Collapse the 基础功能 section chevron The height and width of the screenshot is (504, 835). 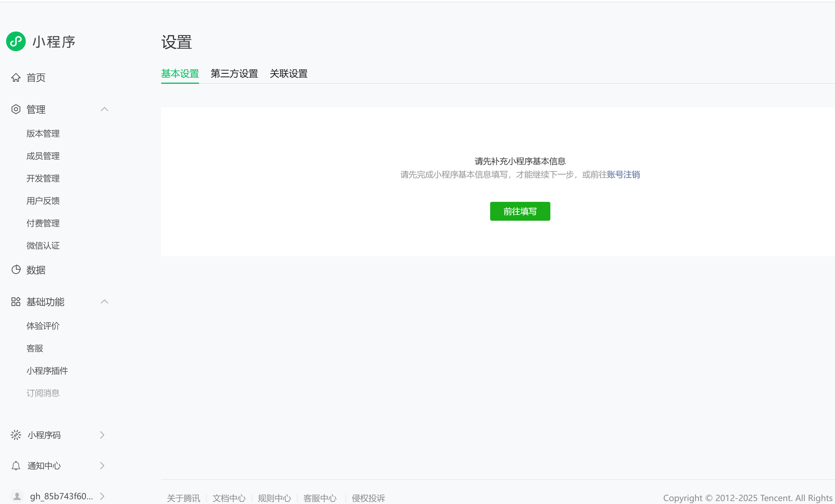(105, 302)
